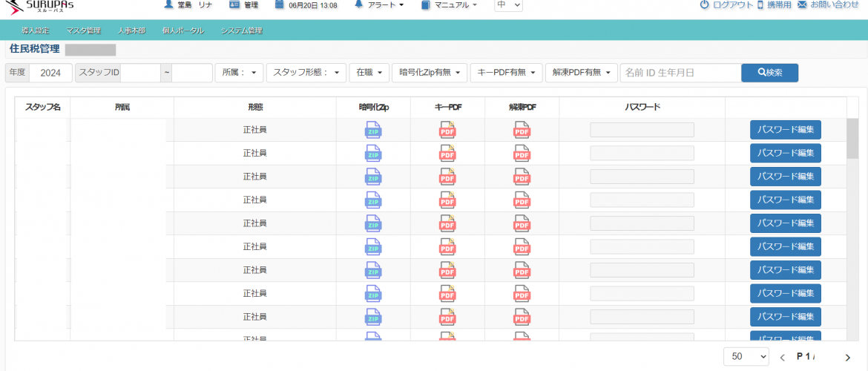Expand the 所属 filter dropdown

[x=239, y=72]
